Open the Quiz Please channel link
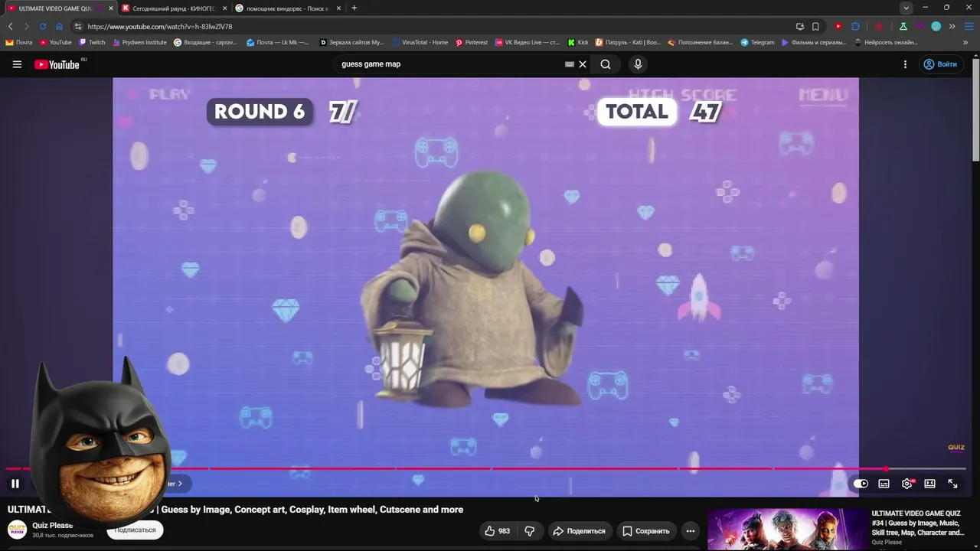Viewport: 980px width, 551px height. (52, 526)
